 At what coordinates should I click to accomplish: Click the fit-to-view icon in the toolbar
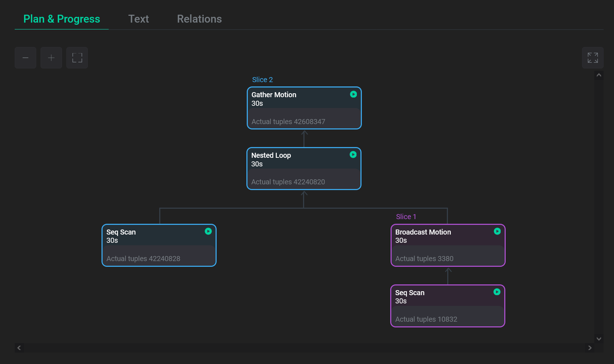tap(77, 57)
